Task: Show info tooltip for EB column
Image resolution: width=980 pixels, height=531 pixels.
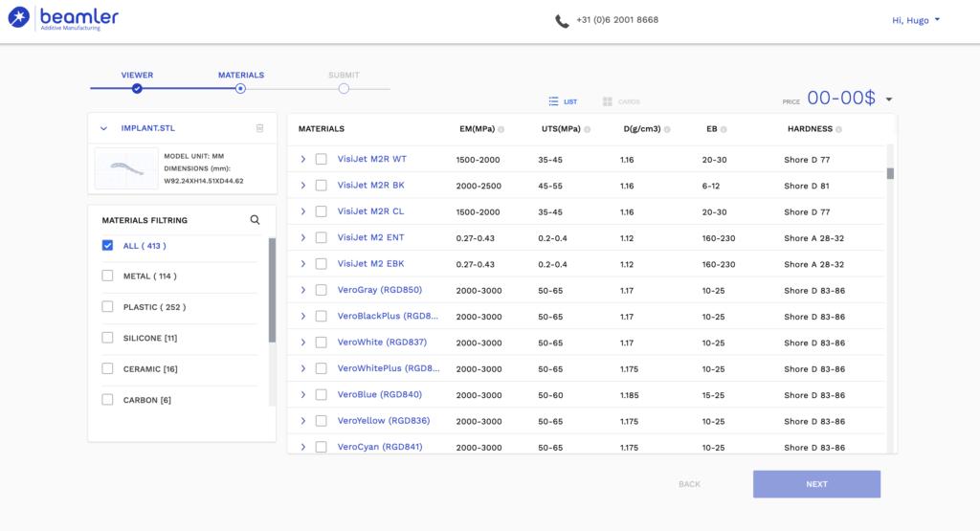Action: coord(724,129)
